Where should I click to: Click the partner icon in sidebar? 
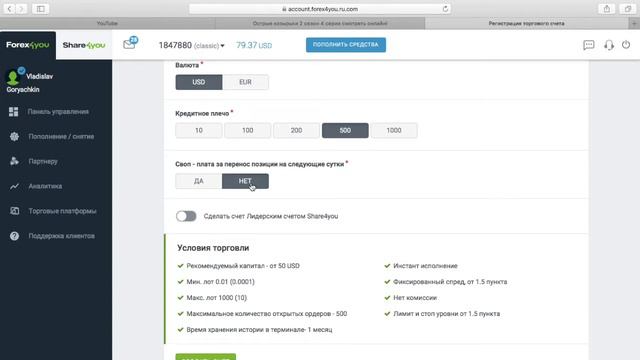click(x=14, y=161)
